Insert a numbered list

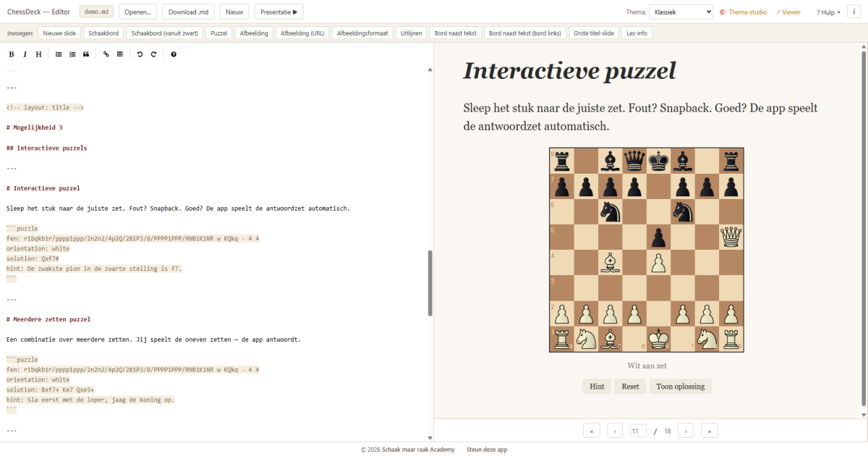click(72, 54)
